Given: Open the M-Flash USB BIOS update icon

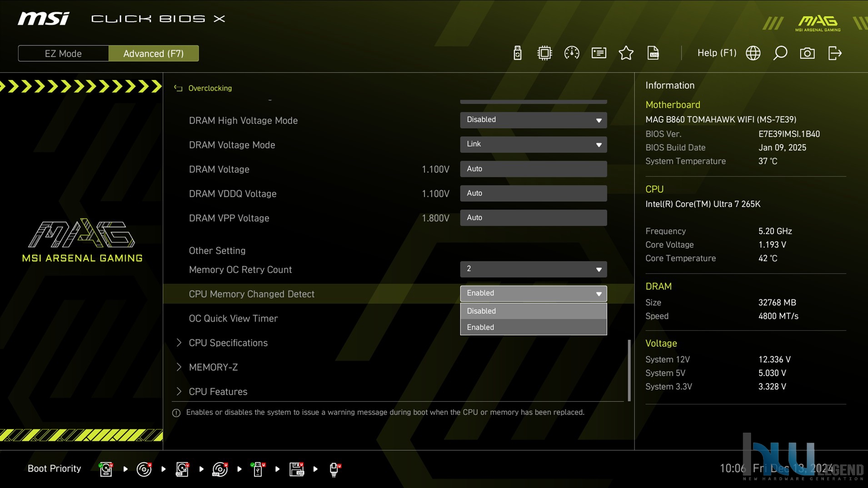Looking at the screenshot, I should coord(517,53).
